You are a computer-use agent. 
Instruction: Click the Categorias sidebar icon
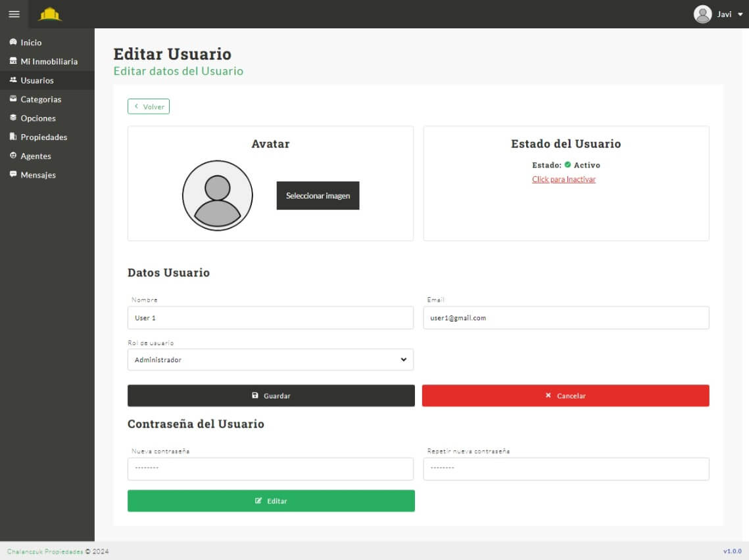(13, 99)
